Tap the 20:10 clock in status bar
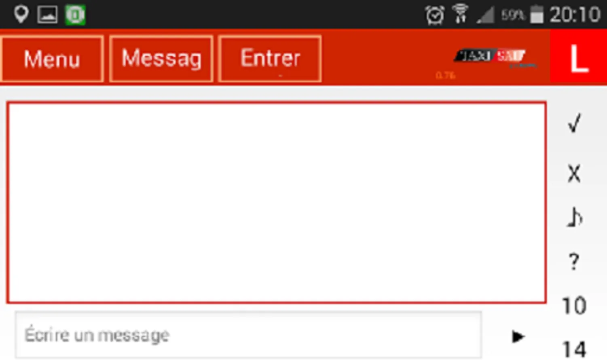The image size is (607, 364). click(575, 15)
